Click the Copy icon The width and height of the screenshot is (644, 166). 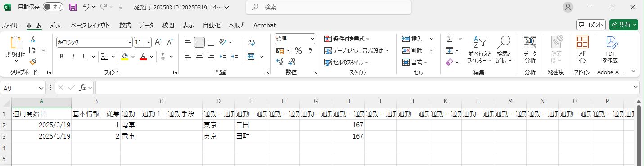pyautogui.click(x=33, y=50)
